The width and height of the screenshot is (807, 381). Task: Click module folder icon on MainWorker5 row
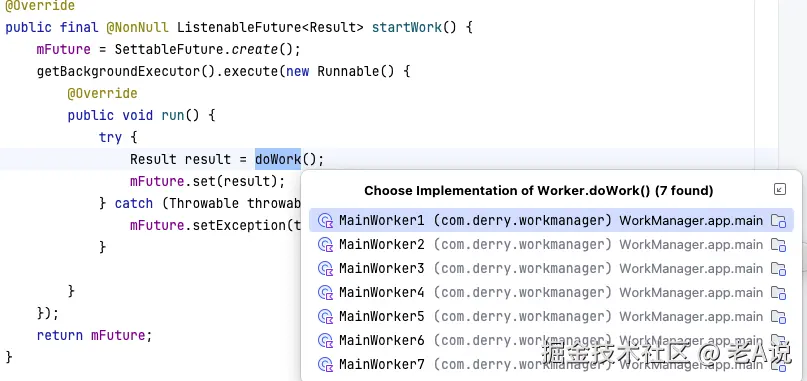(x=779, y=317)
